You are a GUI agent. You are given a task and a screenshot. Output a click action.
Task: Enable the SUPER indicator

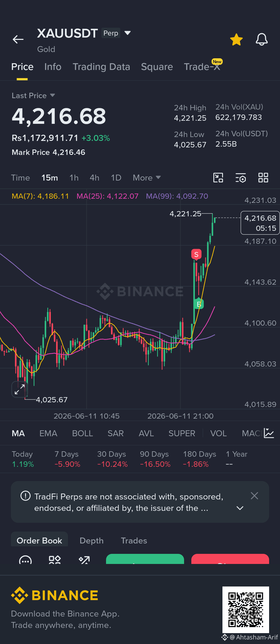[x=182, y=433]
